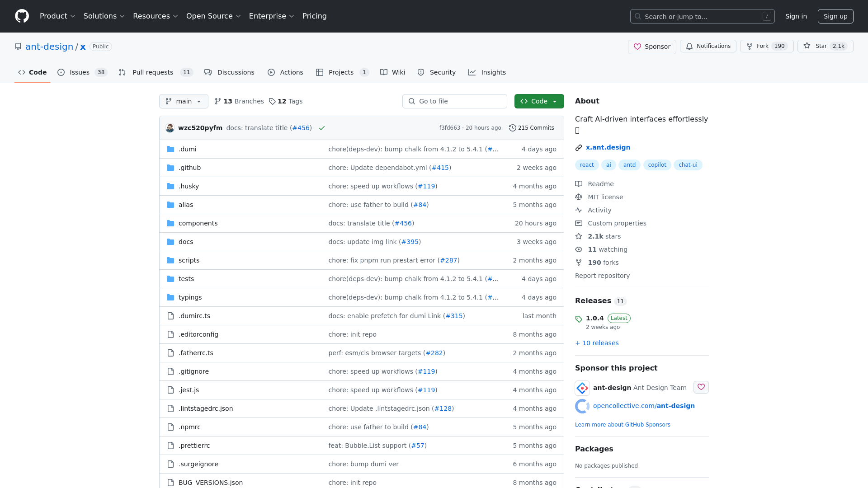Open the Resources dropdown
Viewport: 868px width, 488px height.
156,16
